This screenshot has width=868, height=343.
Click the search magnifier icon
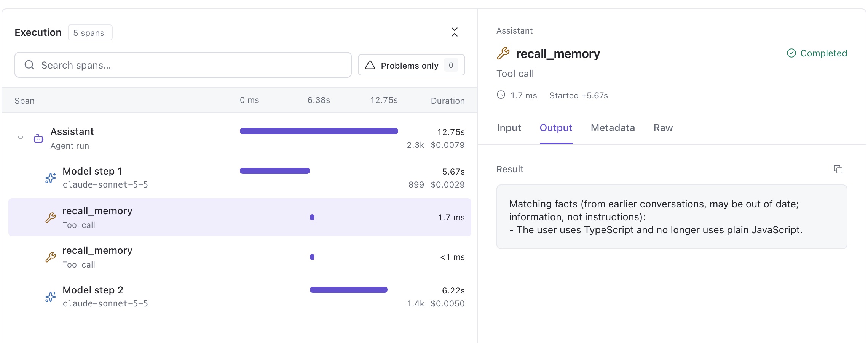pos(29,65)
